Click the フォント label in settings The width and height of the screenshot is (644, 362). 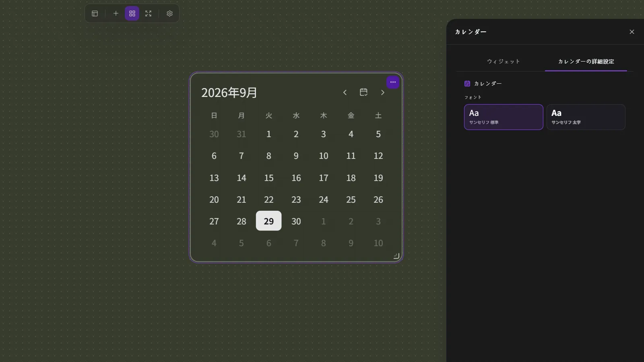(x=473, y=97)
